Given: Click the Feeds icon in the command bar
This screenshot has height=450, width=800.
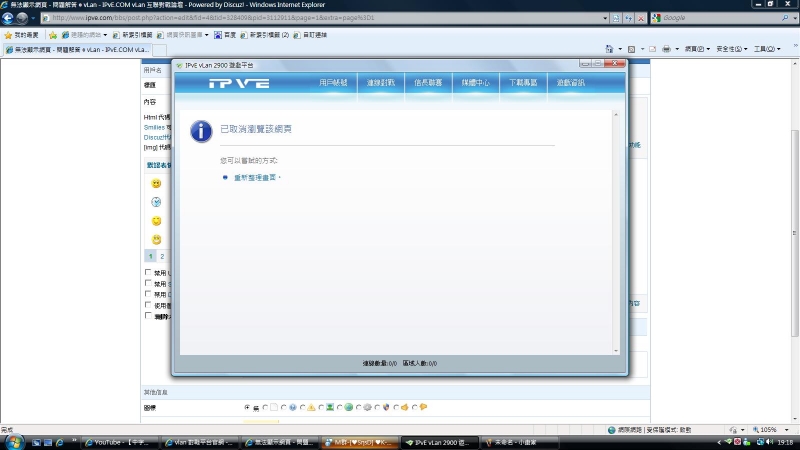Looking at the screenshot, I should 632,49.
